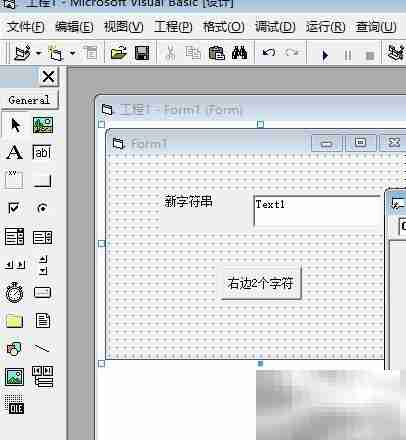This screenshot has height=440, width=406.
Task: Select the Timer stopwatch tool
Action: [15, 293]
